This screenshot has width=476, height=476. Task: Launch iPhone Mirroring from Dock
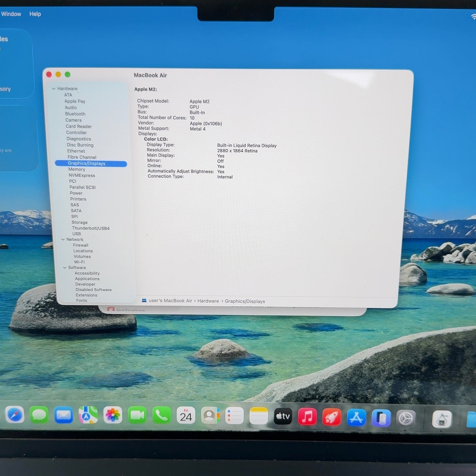click(381, 418)
